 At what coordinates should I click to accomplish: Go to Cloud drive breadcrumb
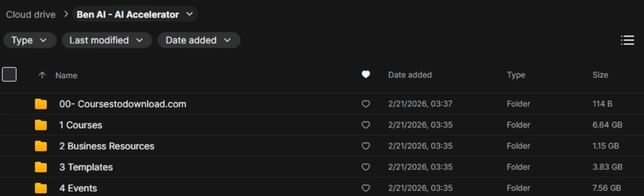(31, 14)
